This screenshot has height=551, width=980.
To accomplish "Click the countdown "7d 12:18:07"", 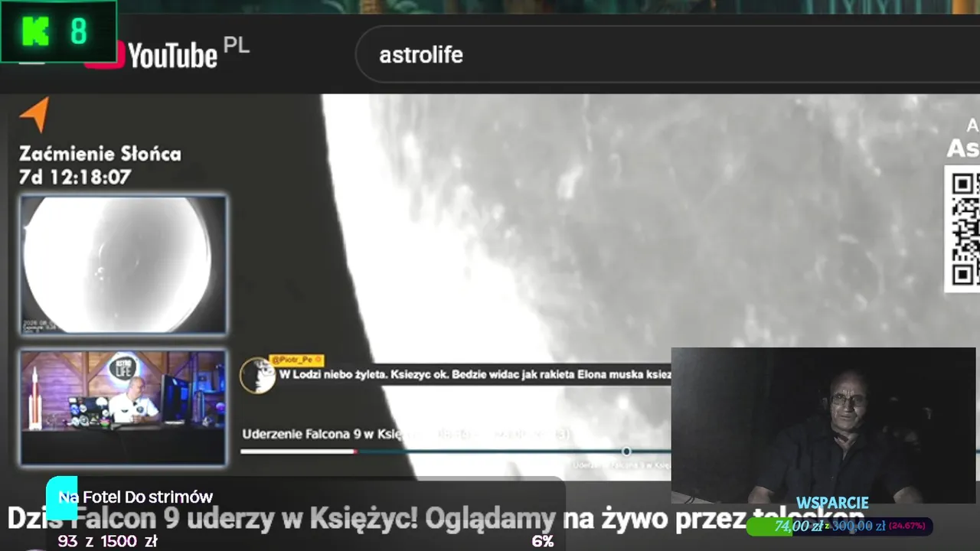I will (x=75, y=178).
